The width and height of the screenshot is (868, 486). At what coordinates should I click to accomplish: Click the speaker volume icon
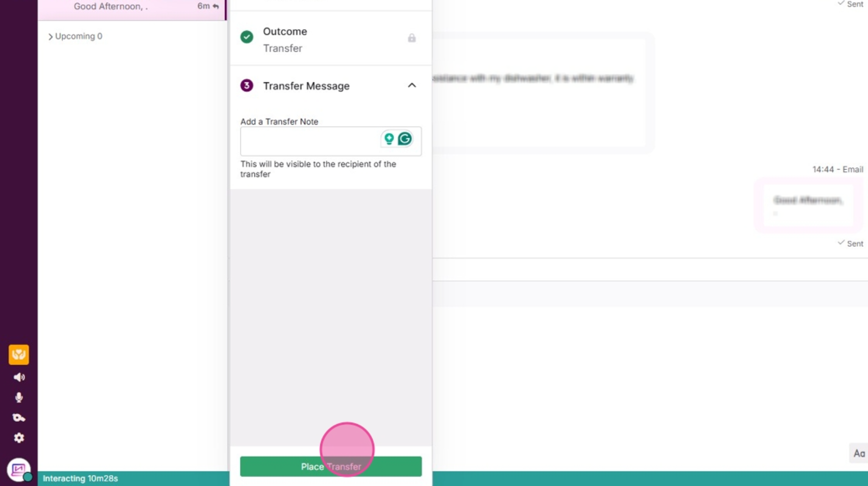click(x=19, y=377)
